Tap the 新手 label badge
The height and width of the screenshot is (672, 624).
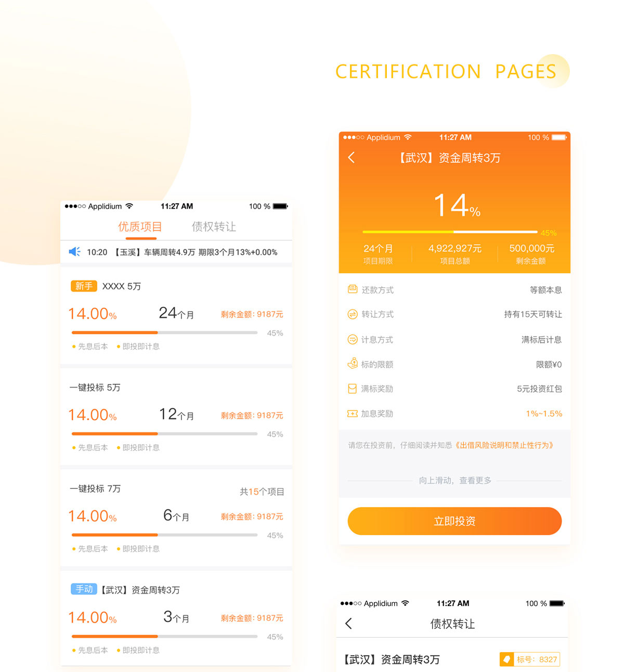click(84, 286)
